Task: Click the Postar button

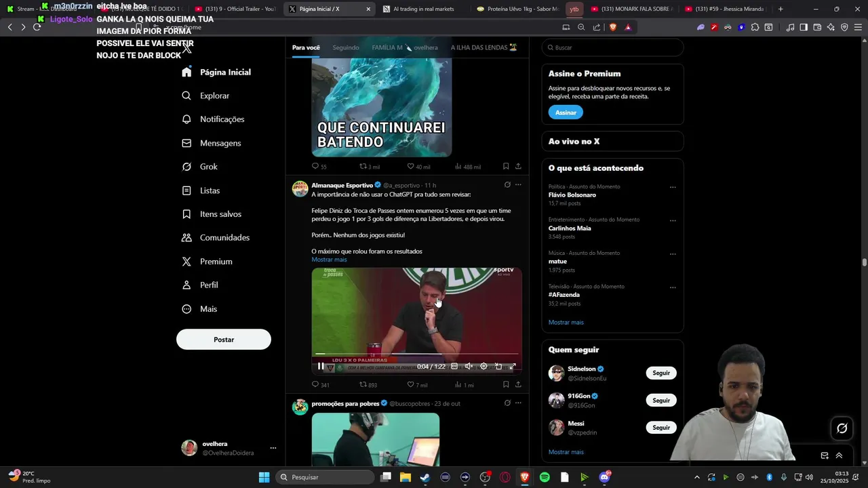Action: coord(224,340)
